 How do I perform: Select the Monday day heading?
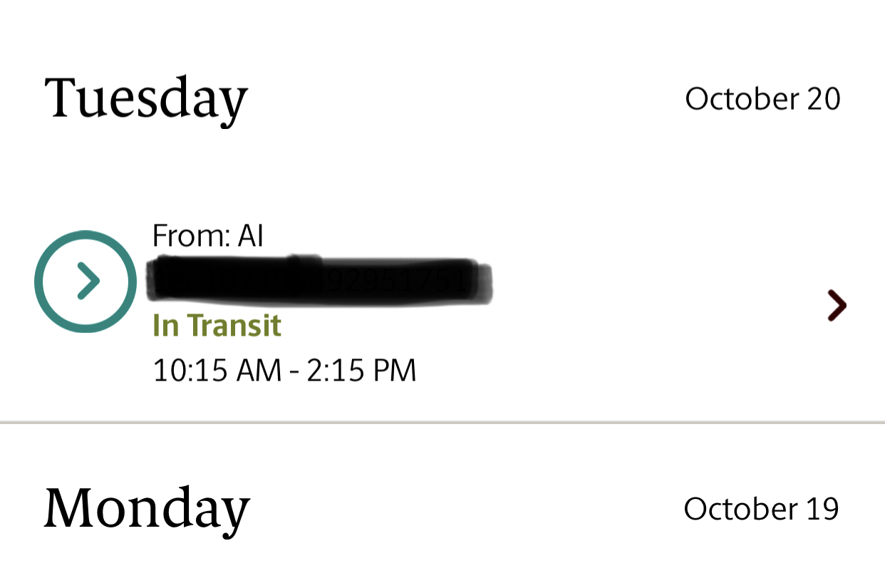coord(147,508)
